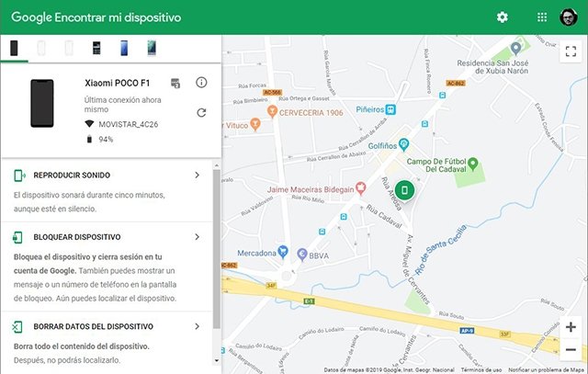Select the first black phone device tab
The height and width of the screenshot is (374, 588).
pos(14,48)
